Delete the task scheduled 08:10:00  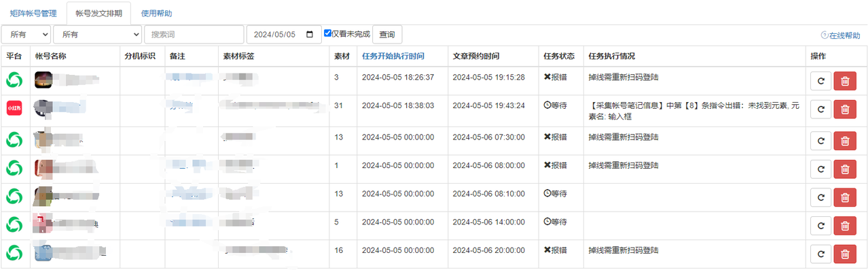pyautogui.click(x=845, y=197)
